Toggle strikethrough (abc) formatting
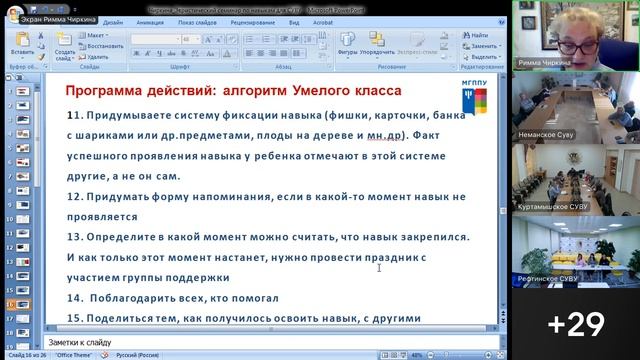The image size is (640, 360). click(x=171, y=53)
